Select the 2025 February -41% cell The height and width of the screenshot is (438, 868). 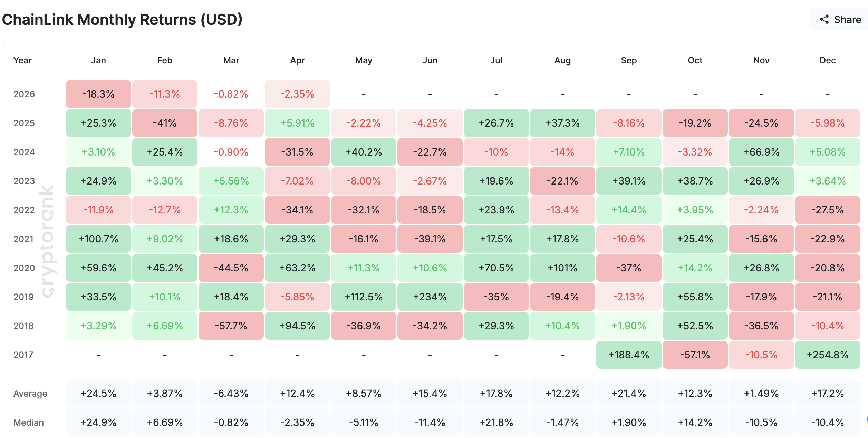[165, 123]
